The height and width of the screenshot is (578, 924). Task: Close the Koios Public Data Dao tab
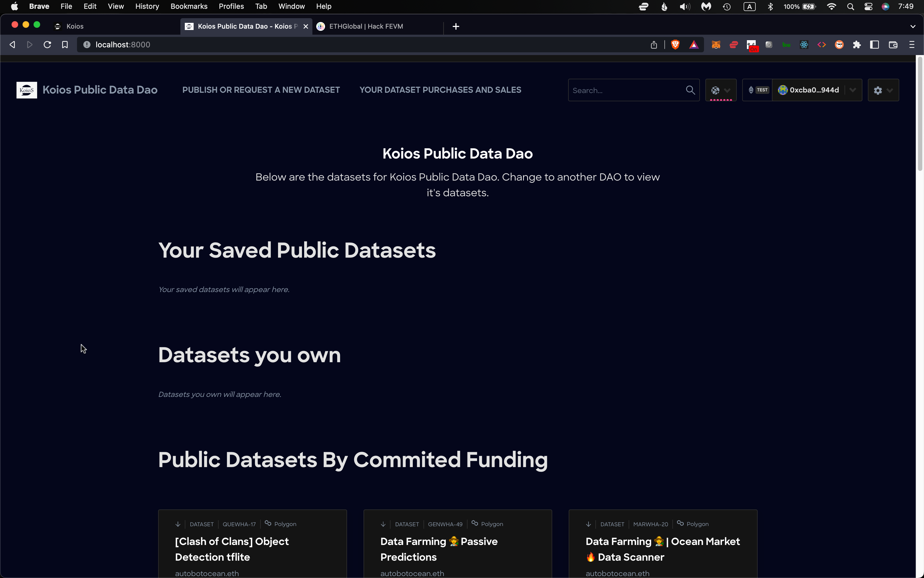click(x=306, y=26)
